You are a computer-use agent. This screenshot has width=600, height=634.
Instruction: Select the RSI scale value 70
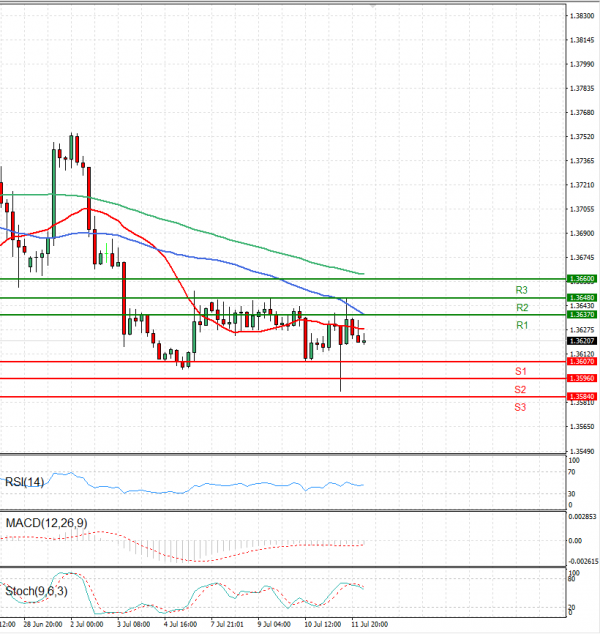572,472
